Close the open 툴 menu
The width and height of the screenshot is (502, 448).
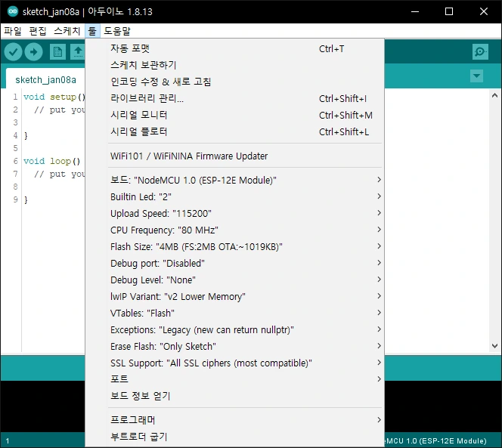point(92,31)
